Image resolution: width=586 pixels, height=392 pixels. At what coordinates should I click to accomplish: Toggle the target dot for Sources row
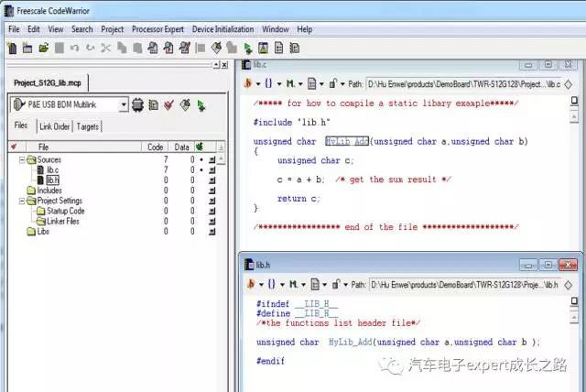tap(200, 159)
